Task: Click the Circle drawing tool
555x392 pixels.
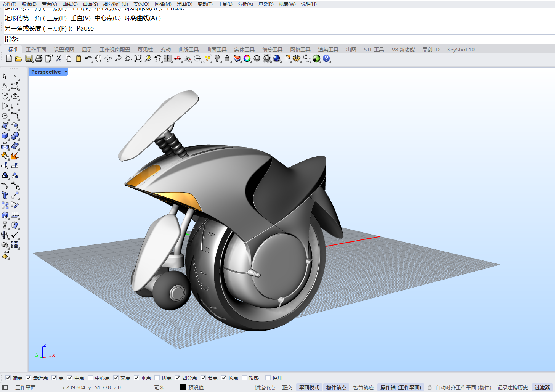Action: (5, 96)
